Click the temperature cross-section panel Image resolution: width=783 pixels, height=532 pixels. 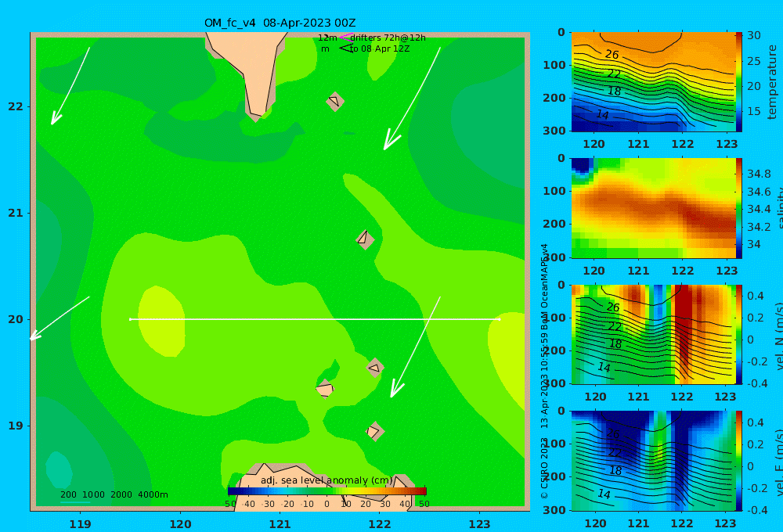click(x=653, y=82)
